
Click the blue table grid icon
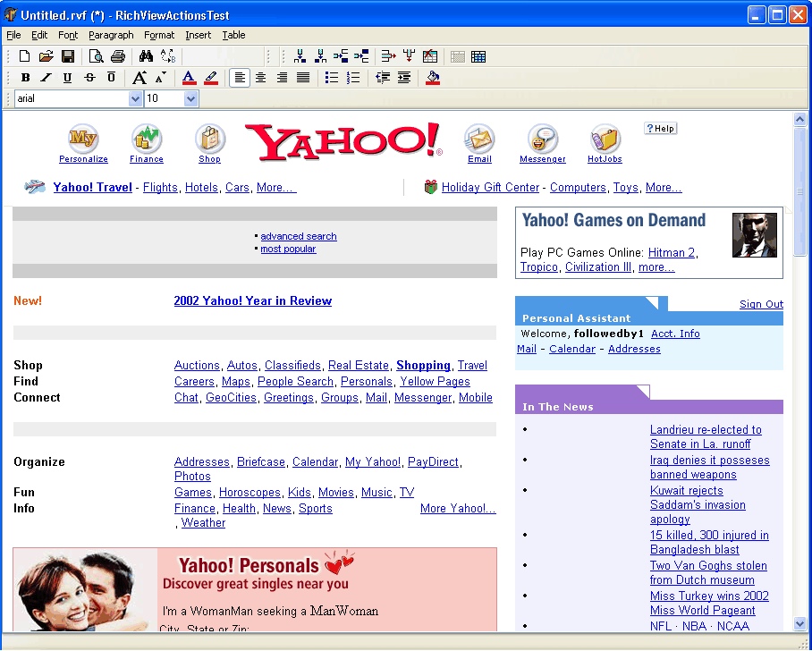(478, 56)
